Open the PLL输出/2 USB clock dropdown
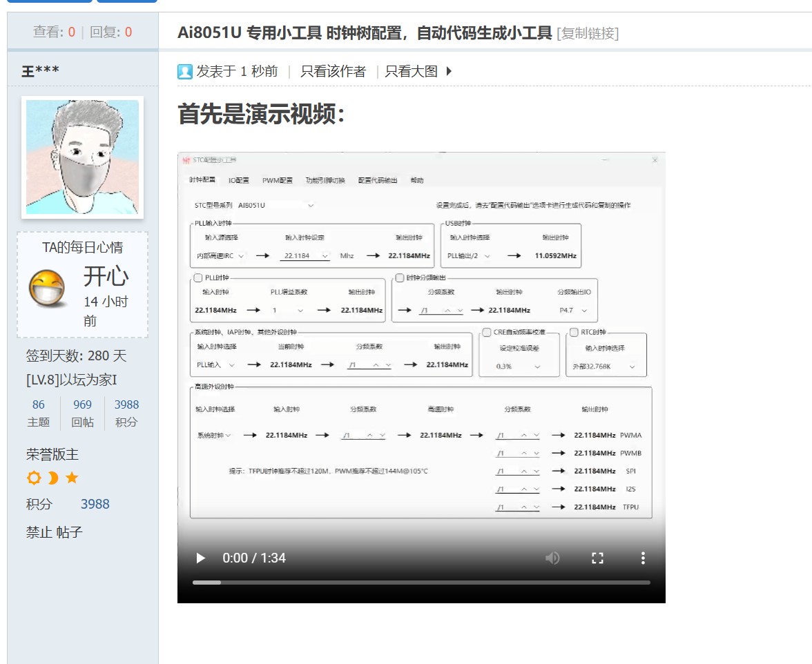Image resolution: width=812 pixels, height=664 pixels. click(469, 255)
